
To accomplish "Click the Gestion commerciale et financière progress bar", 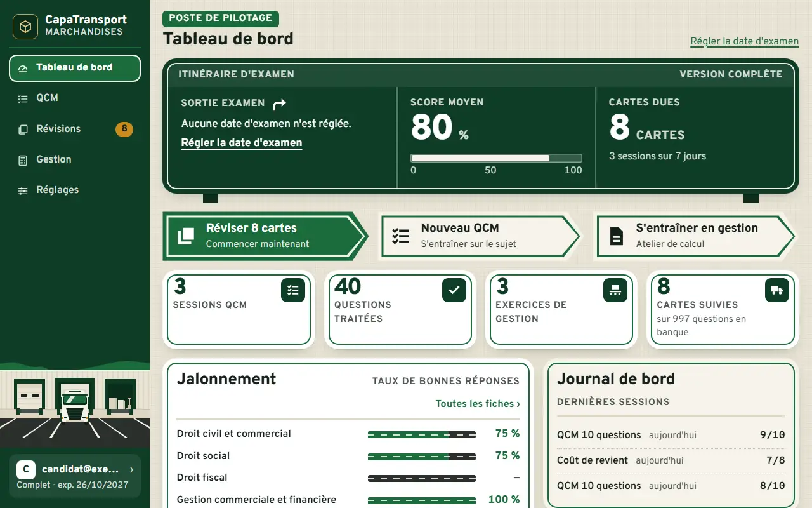I will point(422,500).
